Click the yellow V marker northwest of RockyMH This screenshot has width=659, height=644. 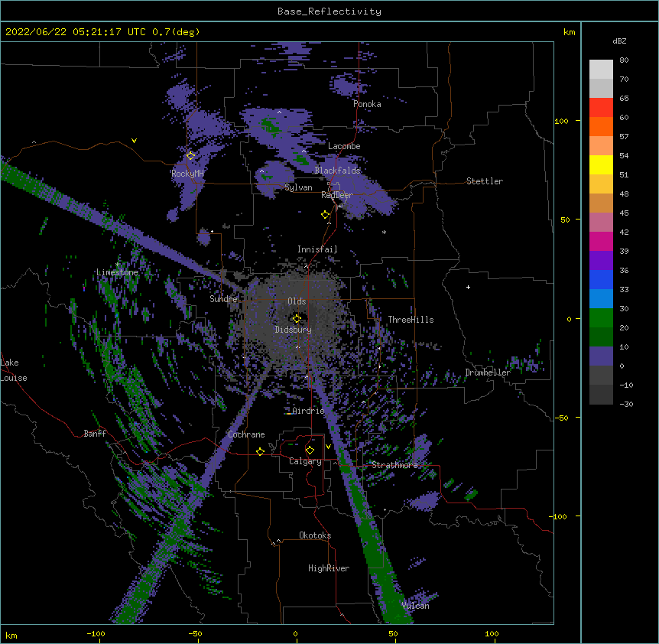pos(134,141)
